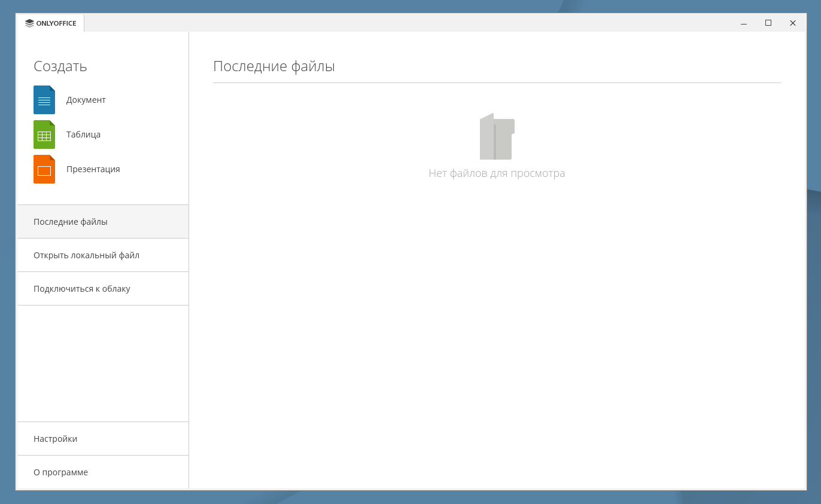The image size is (821, 504).
Task: Open the Последние файлы sidebar section
Action: 103,222
